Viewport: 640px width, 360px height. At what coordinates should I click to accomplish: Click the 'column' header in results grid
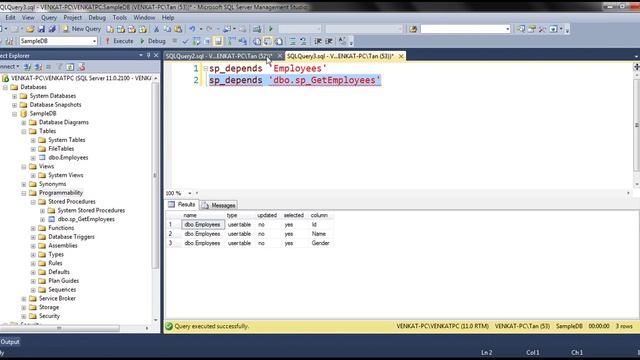click(x=319, y=215)
